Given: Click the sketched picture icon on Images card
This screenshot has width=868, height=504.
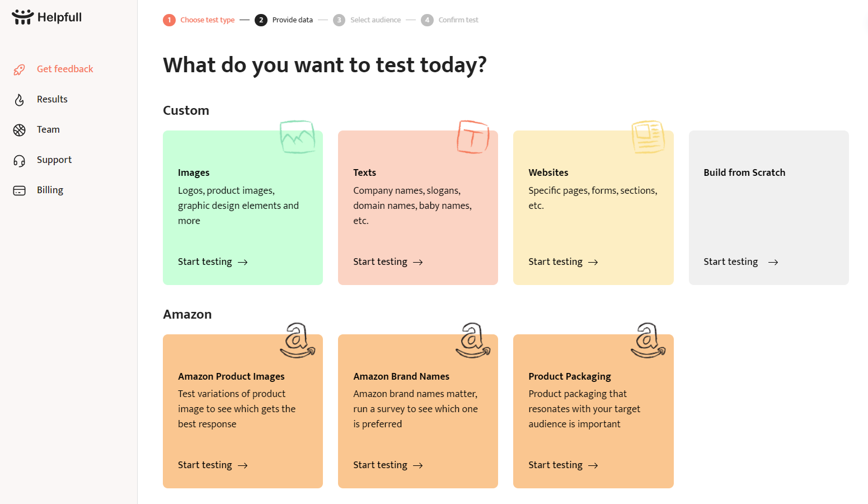Looking at the screenshot, I should coord(297,137).
